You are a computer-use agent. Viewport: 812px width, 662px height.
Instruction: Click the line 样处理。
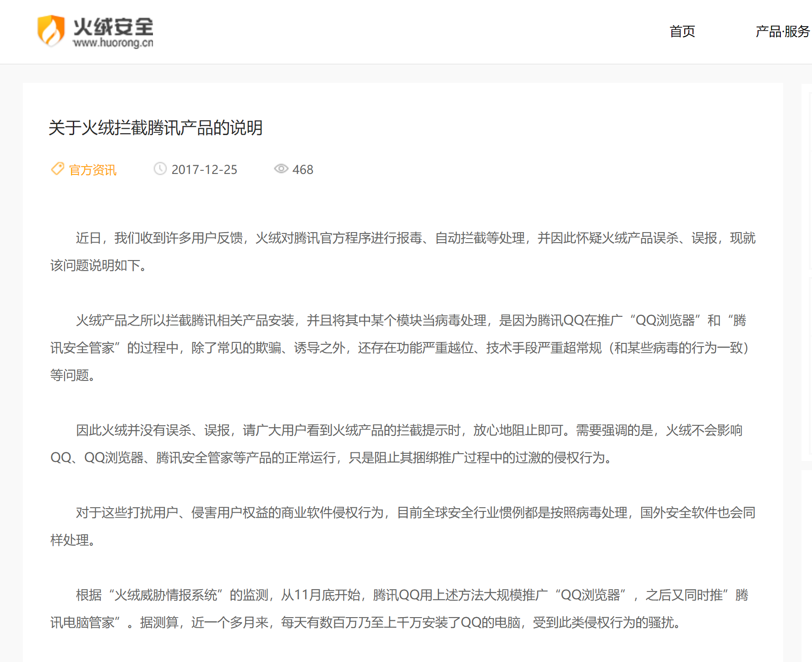73,540
